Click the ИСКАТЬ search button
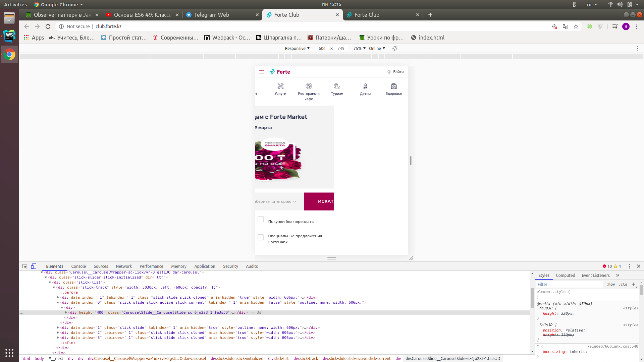This screenshot has width=644, height=362. pyautogui.click(x=319, y=201)
